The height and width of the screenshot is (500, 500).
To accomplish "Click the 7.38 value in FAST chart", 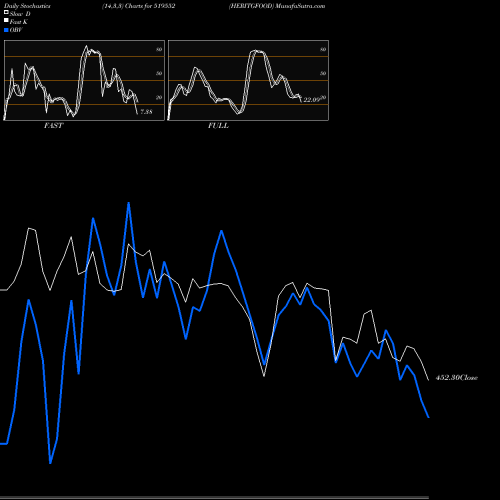I will pyautogui.click(x=146, y=112).
